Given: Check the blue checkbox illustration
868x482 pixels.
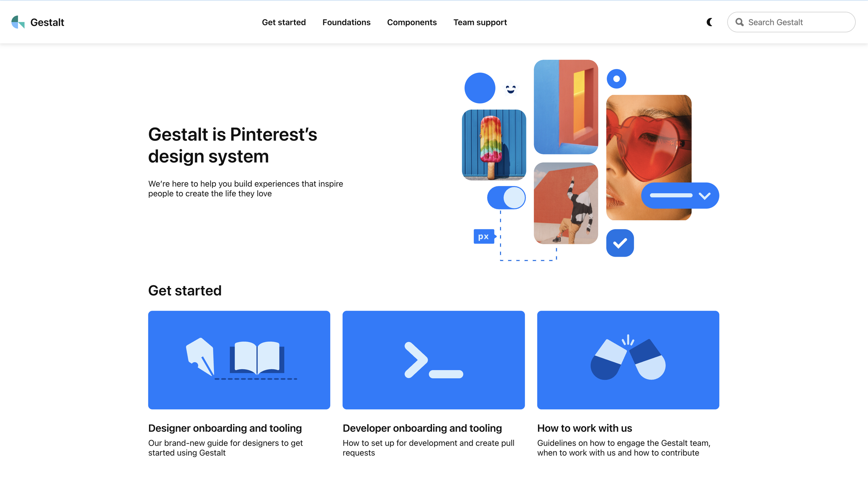Looking at the screenshot, I should point(620,243).
